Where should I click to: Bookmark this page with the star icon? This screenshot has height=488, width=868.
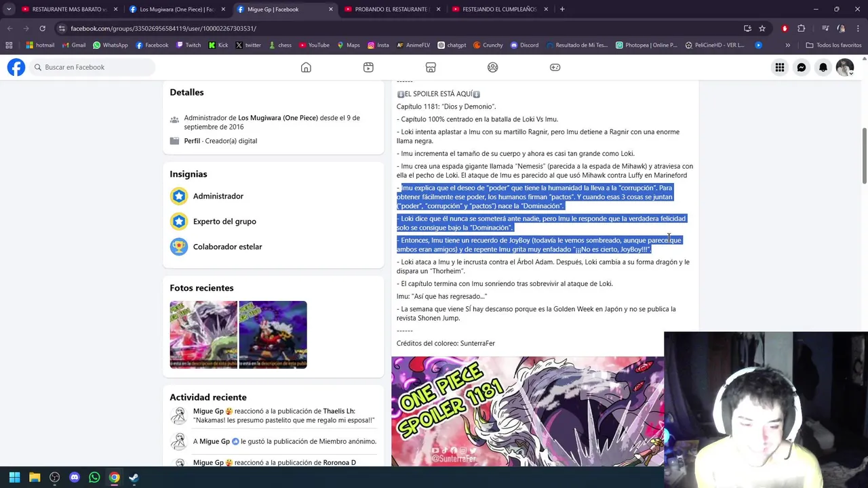[x=762, y=28]
